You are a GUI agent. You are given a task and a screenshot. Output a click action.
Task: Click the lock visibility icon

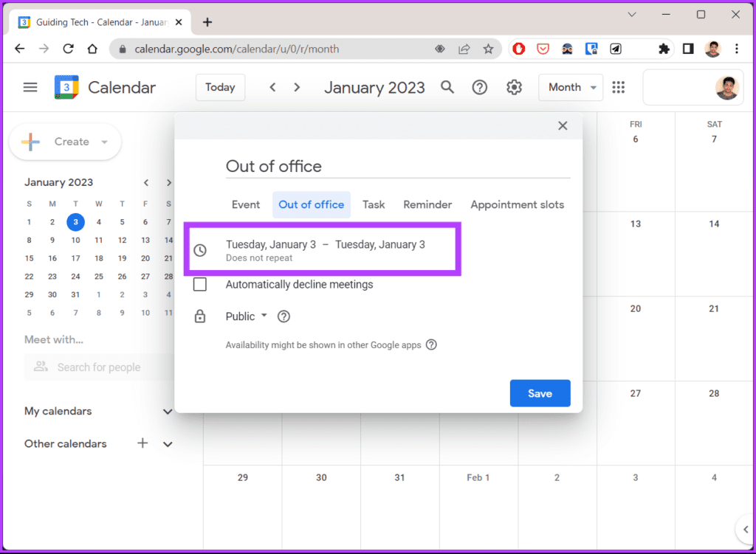[200, 316]
